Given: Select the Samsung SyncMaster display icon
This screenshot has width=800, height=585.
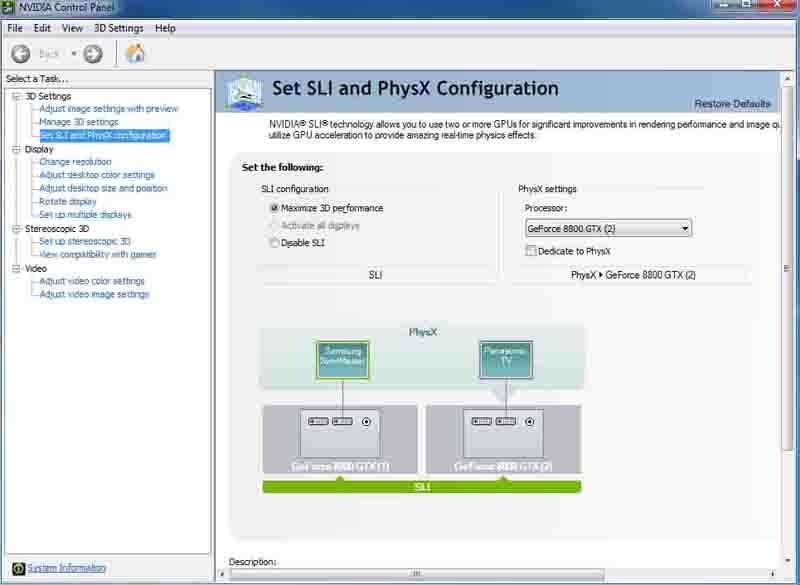Looking at the screenshot, I should [x=343, y=360].
